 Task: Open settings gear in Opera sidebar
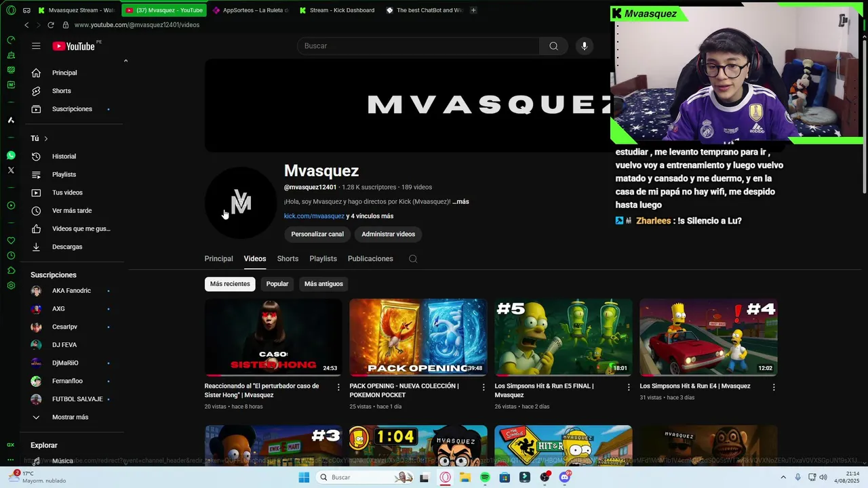click(11, 285)
